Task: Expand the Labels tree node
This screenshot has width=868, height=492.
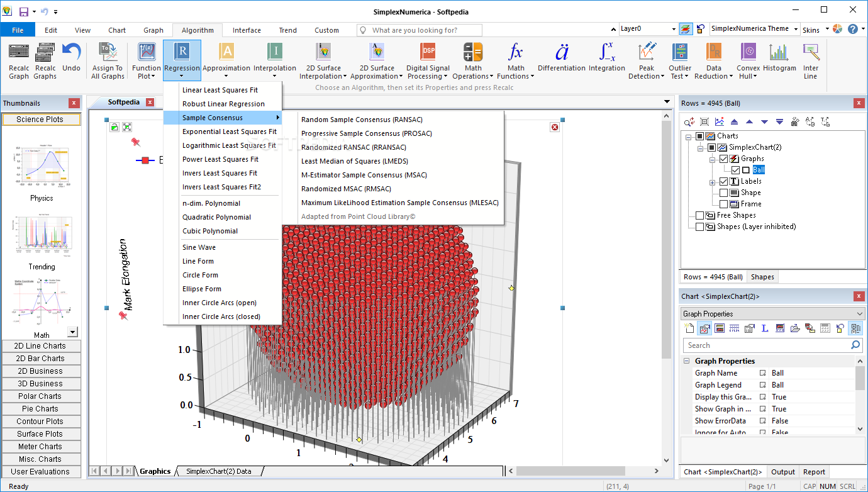Action: pyautogui.click(x=713, y=182)
